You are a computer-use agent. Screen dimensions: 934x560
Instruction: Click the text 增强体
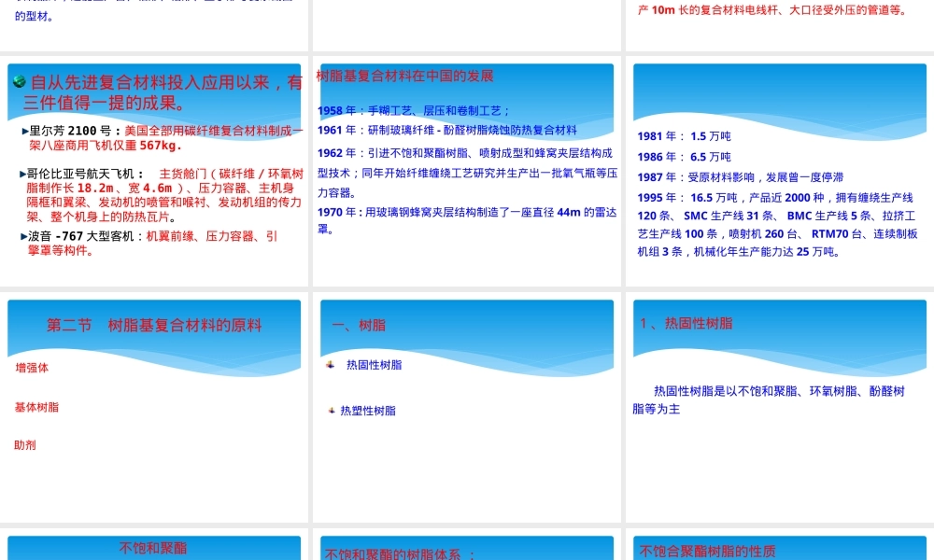(x=32, y=369)
